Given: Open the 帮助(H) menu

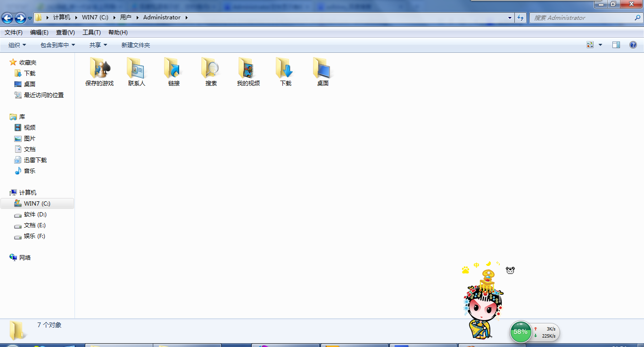Looking at the screenshot, I should tap(118, 33).
